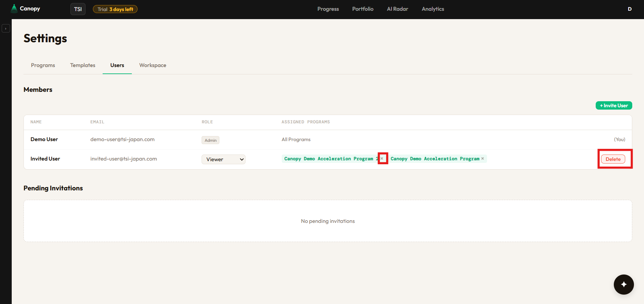This screenshot has width=644, height=304.
Task: Switch to the Programs tab
Action: (x=43, y=65)
